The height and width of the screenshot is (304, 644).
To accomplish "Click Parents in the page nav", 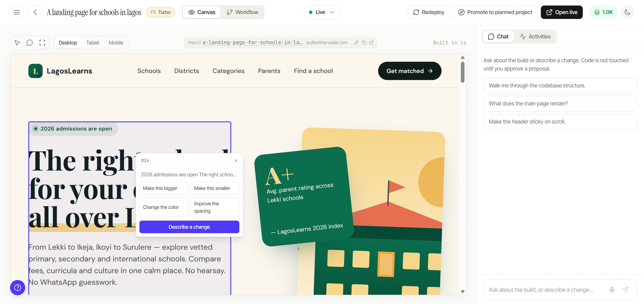I will click(269, 71).
